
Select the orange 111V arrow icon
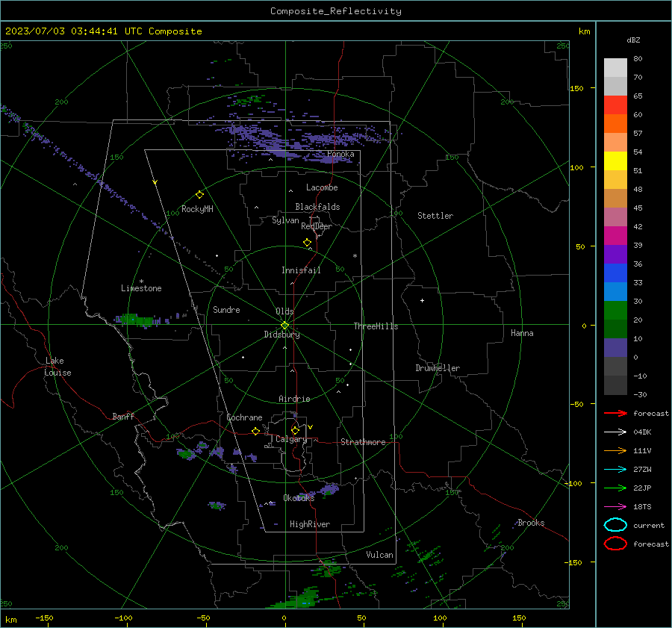click(615, 450)
